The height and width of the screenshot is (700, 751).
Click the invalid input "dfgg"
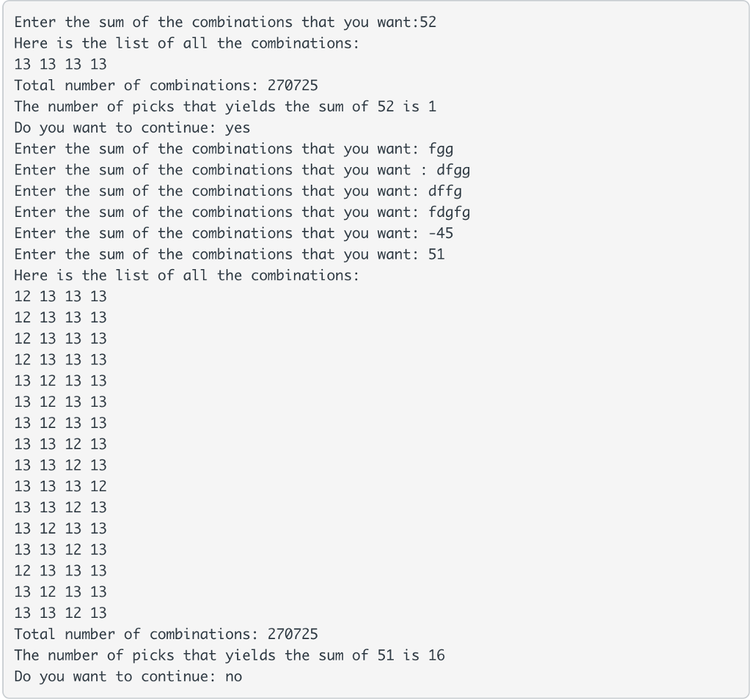[x=453, y=171]
